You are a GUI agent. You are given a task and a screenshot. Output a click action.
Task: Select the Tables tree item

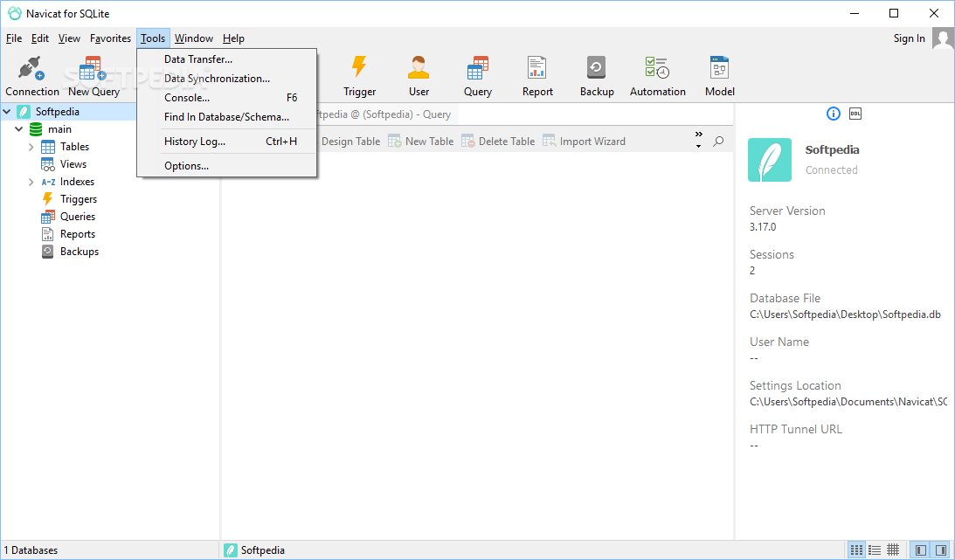coord(74,147)
